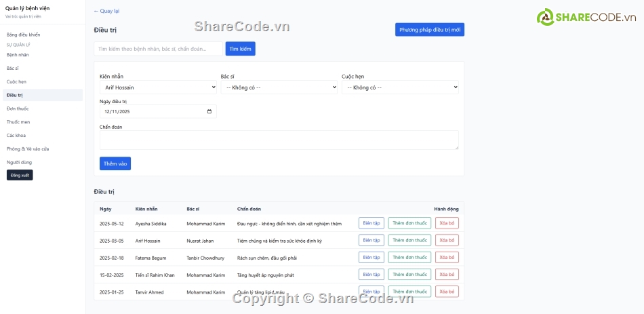Select Điều trị sidebar item
The height and width of the screenshot is (314, 644).
[43, 95]
